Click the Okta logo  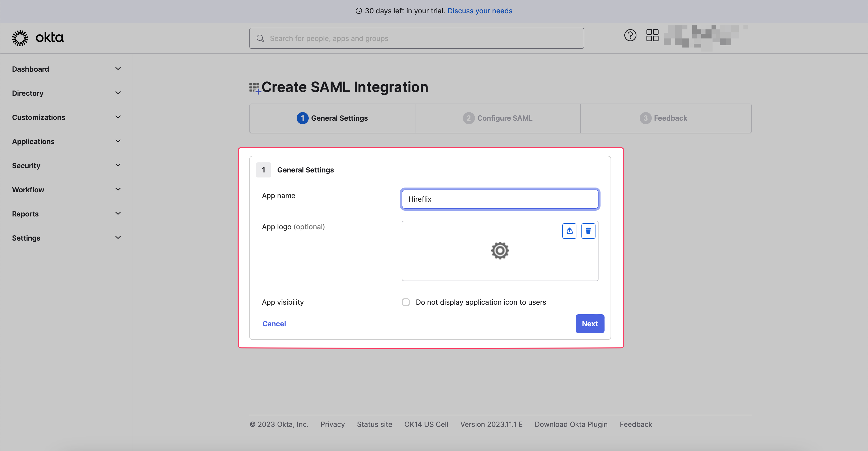(38, 38)
